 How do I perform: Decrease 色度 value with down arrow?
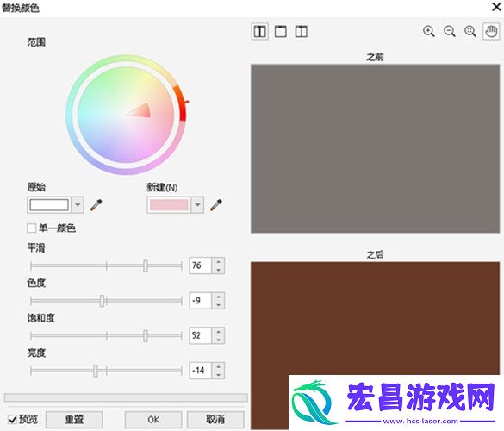pyautogui.click(x=218, y=305)
